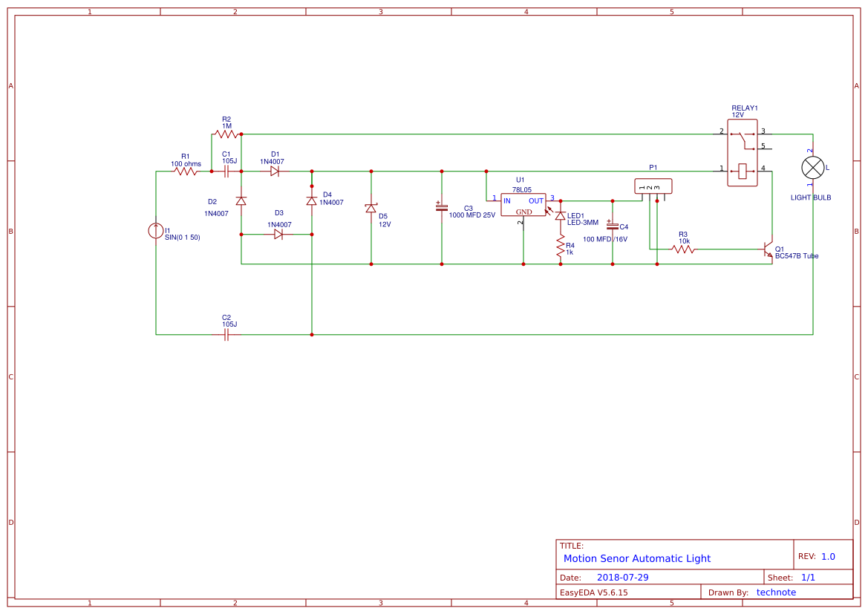
Task: Select the Date field 2018-07-29
Action: click(625, 576)
